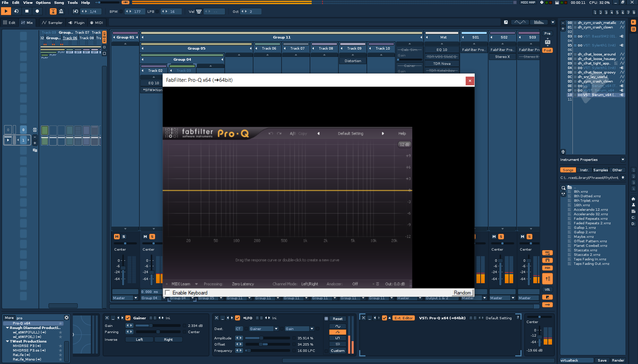Image resolution: width=638 pixels, height=364 pixels.
Task: Click the parent directory up arrow icon
Action: tap(623, 177)
